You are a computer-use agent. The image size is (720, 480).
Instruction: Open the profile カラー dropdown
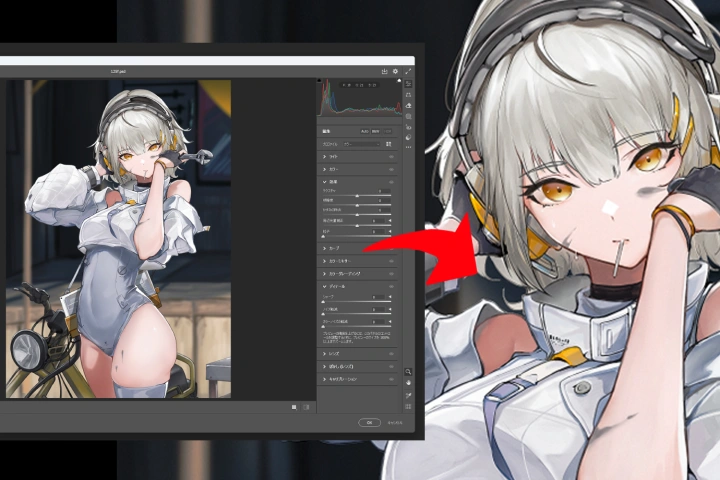coord(362,144)
